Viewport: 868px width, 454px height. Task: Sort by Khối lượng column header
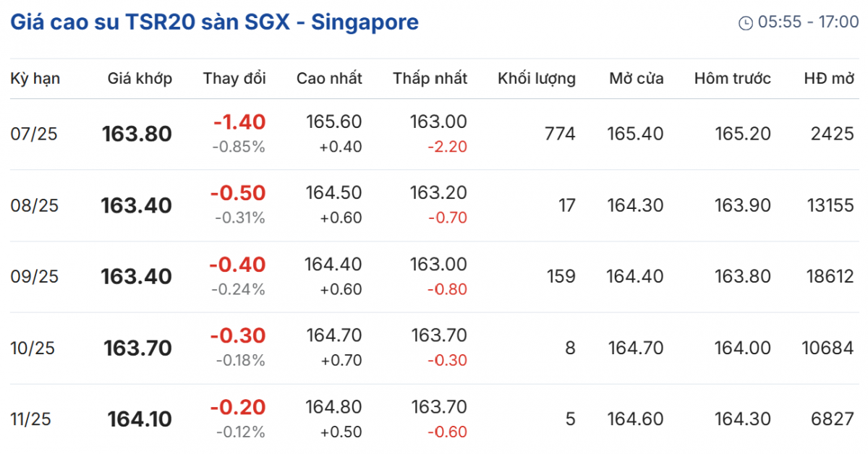(537, 79)
